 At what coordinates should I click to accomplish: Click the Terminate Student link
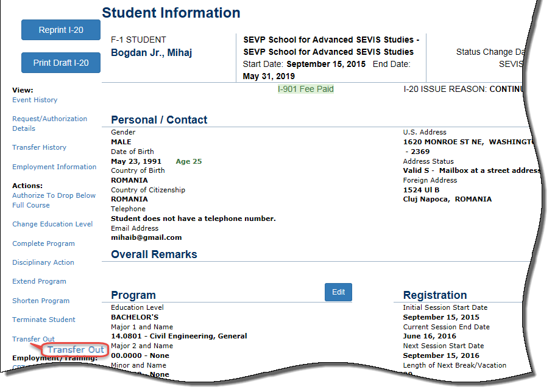(x=44, y=320)
